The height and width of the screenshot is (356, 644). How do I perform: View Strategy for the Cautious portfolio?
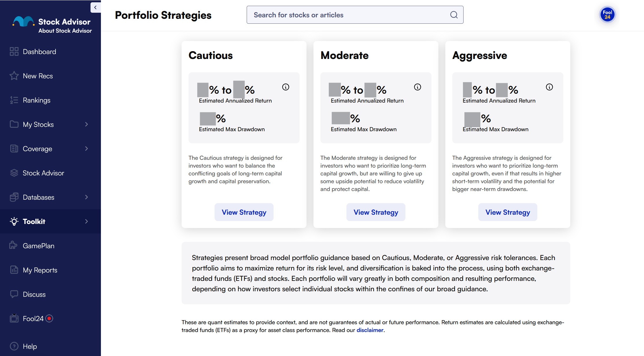pos(244,212)
